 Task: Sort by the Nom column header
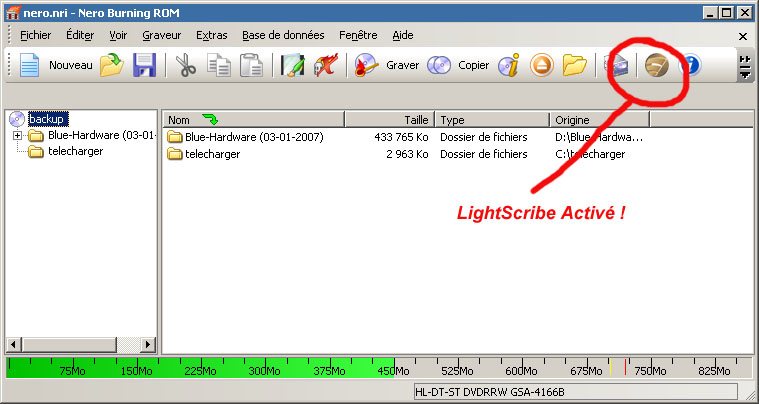point(254,120)
